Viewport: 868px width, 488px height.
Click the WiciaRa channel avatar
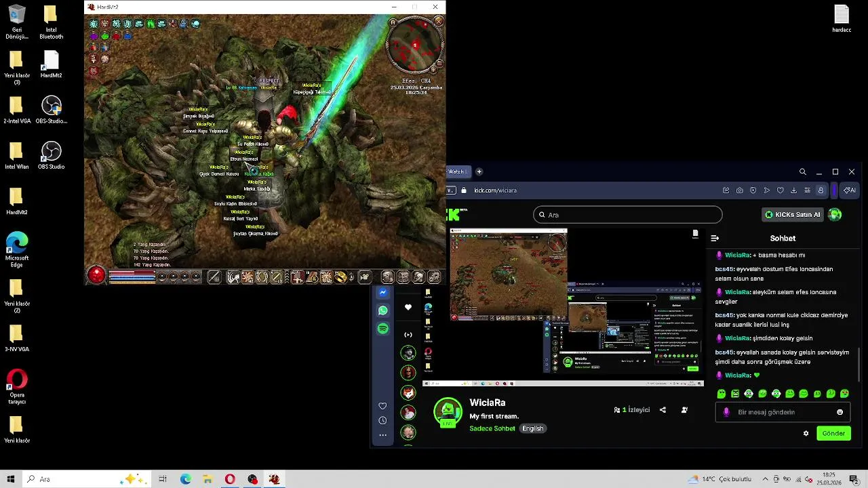coord(448,412)
